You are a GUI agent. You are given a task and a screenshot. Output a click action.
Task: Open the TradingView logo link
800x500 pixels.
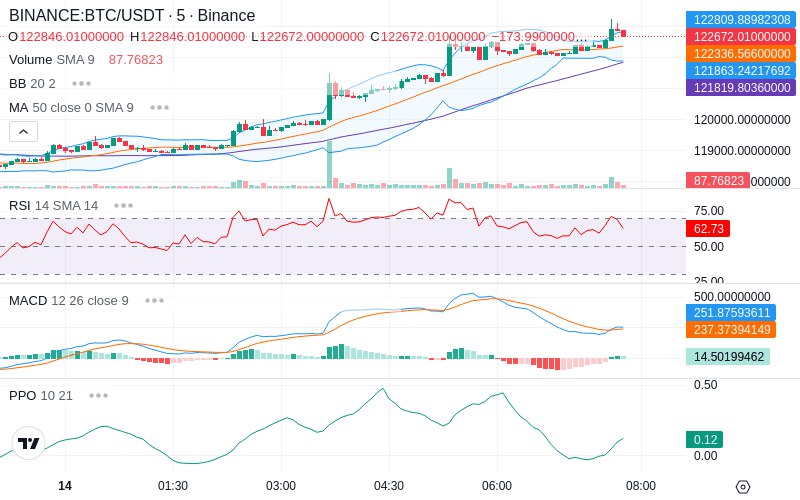pyautogui.click(x=29, y=443)
